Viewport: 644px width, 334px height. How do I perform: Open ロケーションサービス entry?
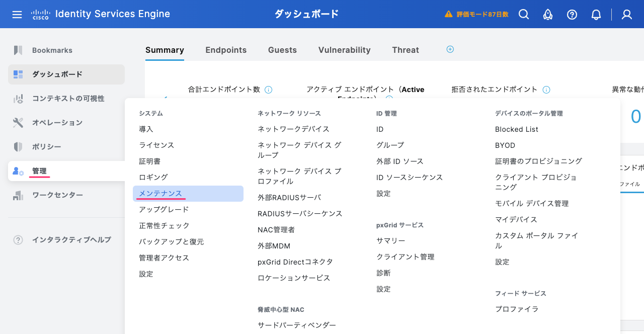[294, 278]
